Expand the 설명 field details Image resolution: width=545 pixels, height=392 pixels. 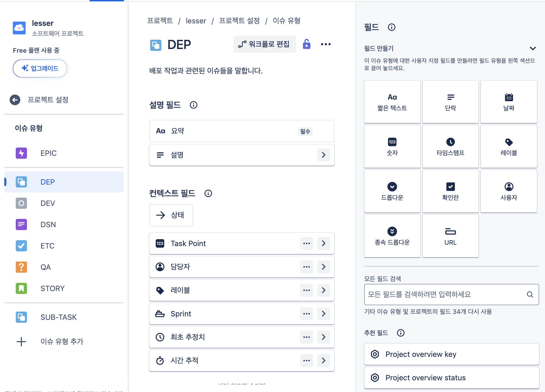pyautogui.click(x=323, y=155)
